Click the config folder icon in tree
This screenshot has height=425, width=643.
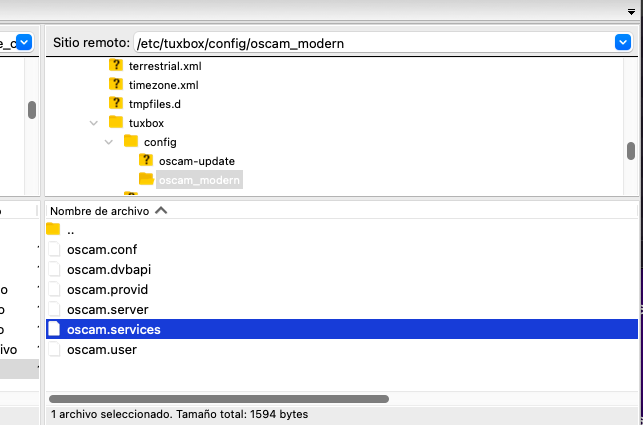coord(131,142)
